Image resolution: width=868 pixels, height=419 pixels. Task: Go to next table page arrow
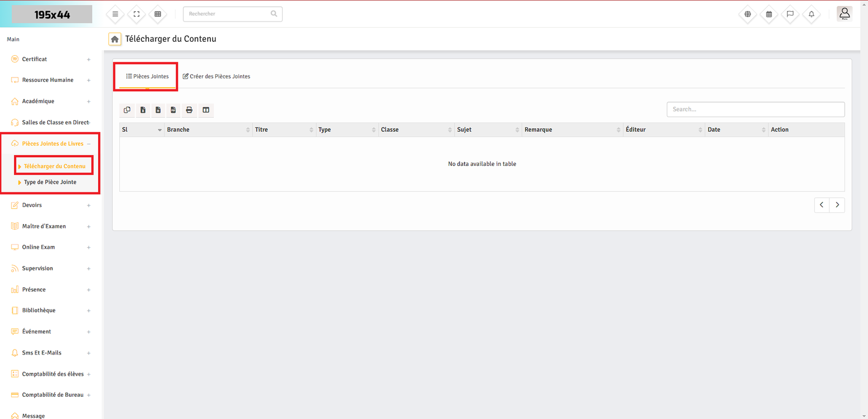point(837,205)
